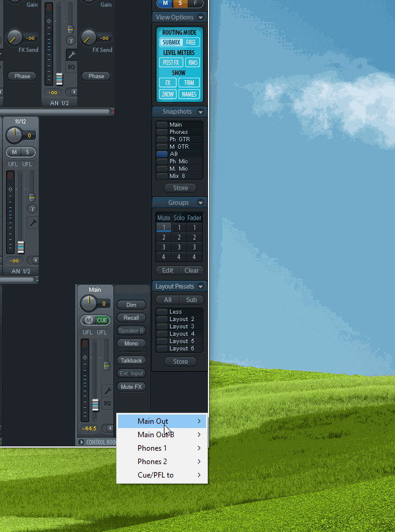
Task: Enable SUBMIX routing mode
Action: click(x=171, y=42)
